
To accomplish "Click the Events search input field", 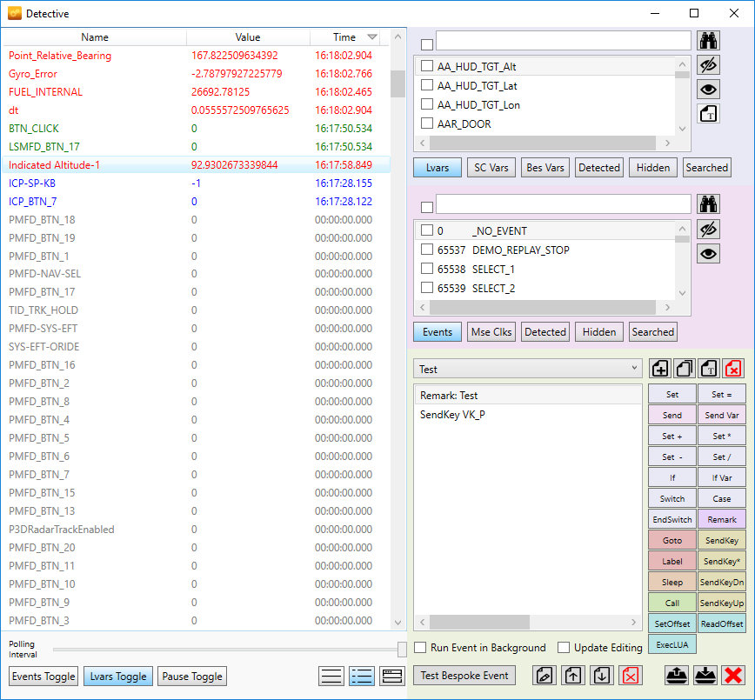I will (x=564, y=204).
